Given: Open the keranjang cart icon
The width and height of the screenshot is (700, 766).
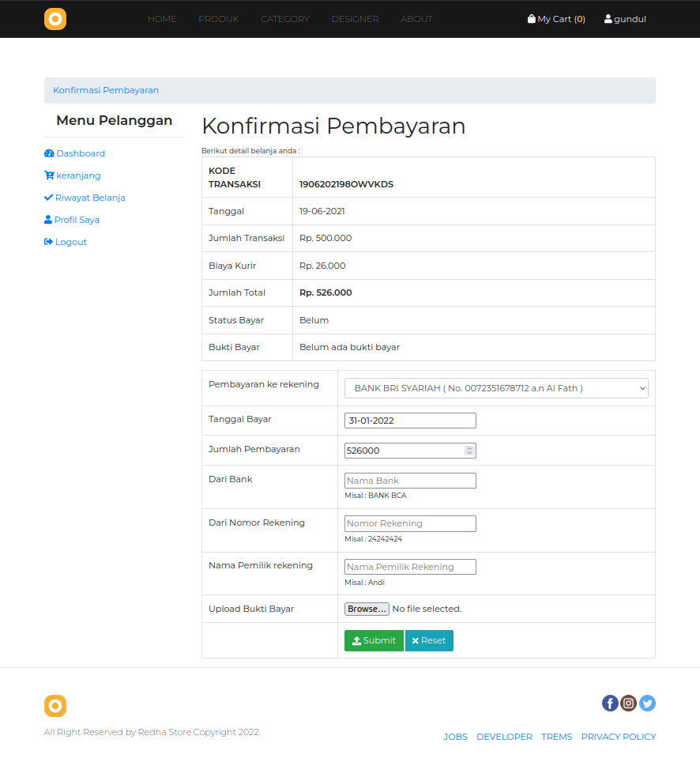Looking at the screenshot, I should tap(48, 175).
